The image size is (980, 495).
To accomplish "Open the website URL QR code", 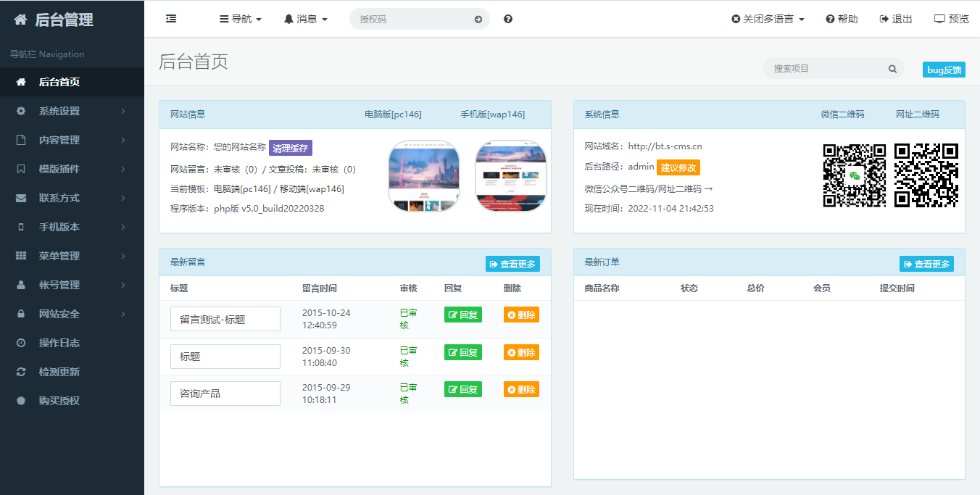I will pos(926,175).
